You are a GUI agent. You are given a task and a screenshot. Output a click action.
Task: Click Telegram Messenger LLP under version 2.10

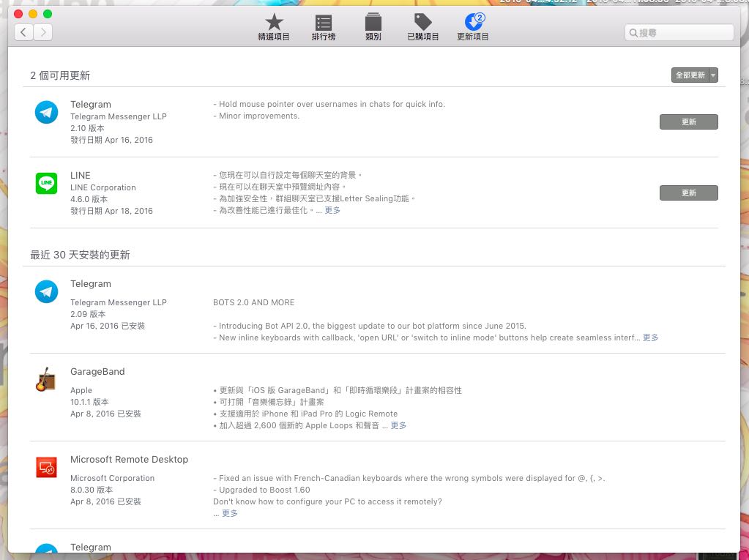[119, 116]
